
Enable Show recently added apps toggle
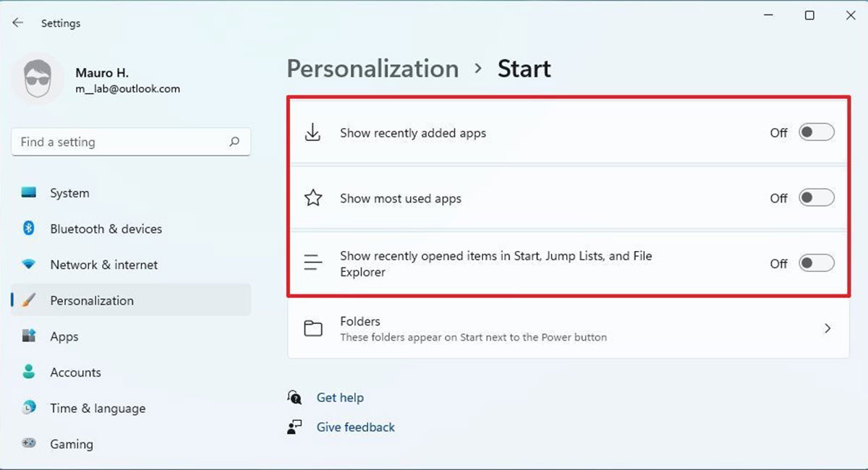[816, 132]
